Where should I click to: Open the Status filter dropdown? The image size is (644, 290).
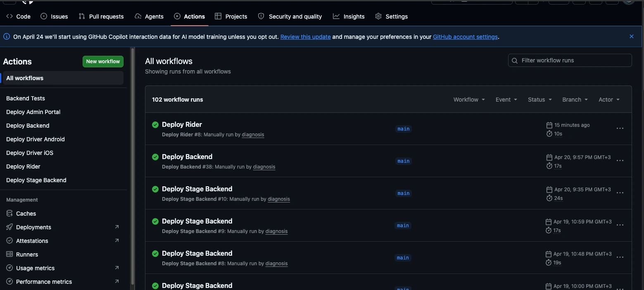(x=539, y=100)
